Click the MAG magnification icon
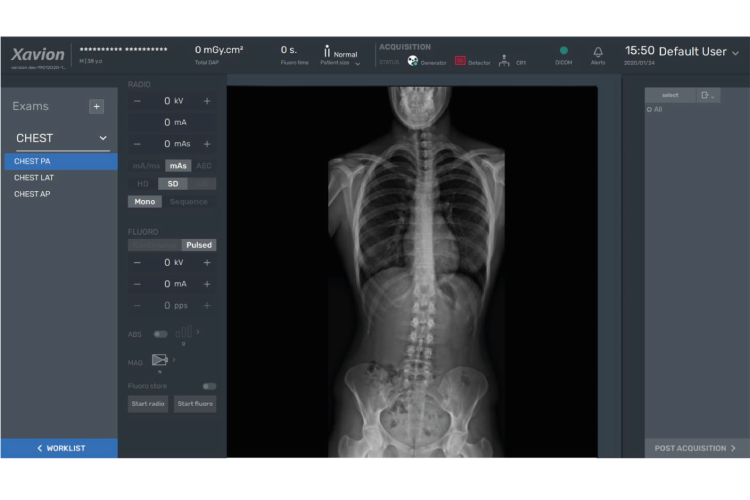 (159, 359)
